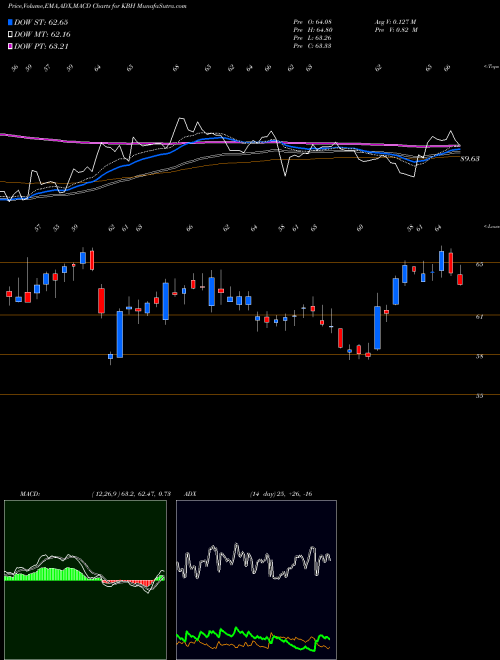Click the ADX panel title
The width and height of the screenshot is (500, 660).
tap(191, 494)
